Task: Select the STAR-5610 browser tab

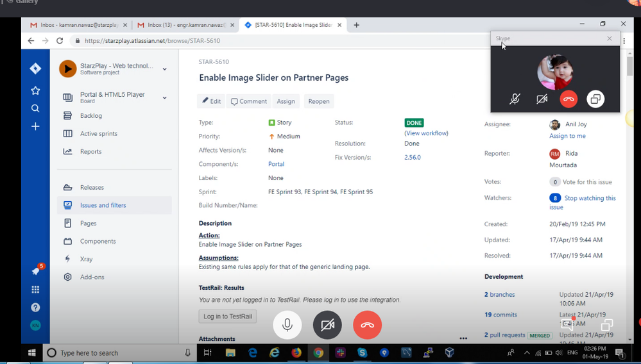Action: pyautogui.click(x=293, y=25)
